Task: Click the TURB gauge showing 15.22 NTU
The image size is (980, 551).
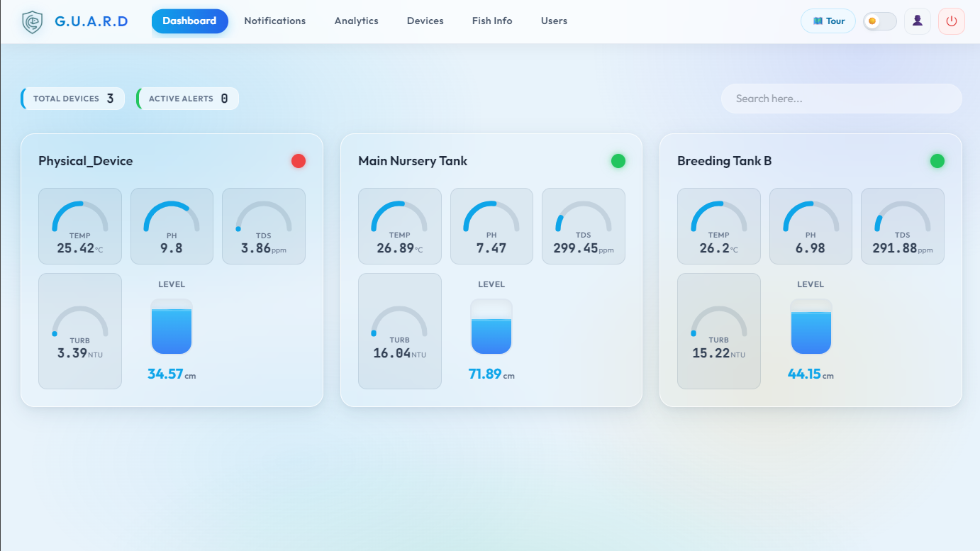Action: pos(719,331)
